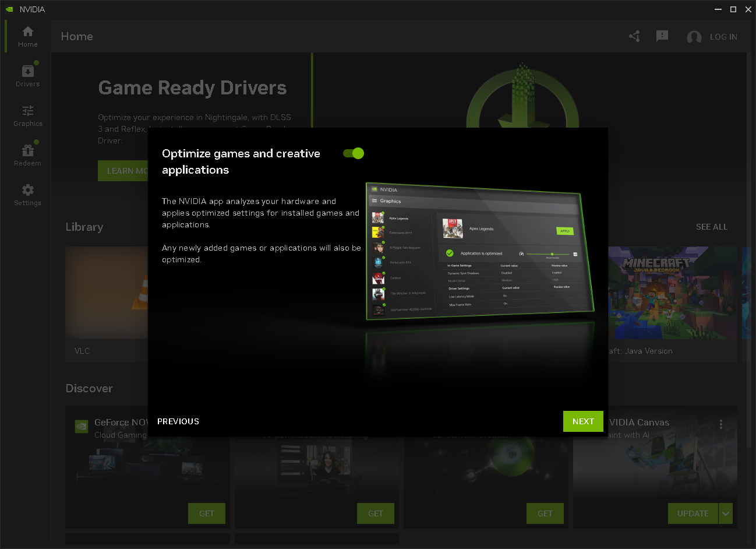Open SEE ALL in the Library section

pos(711,227)
